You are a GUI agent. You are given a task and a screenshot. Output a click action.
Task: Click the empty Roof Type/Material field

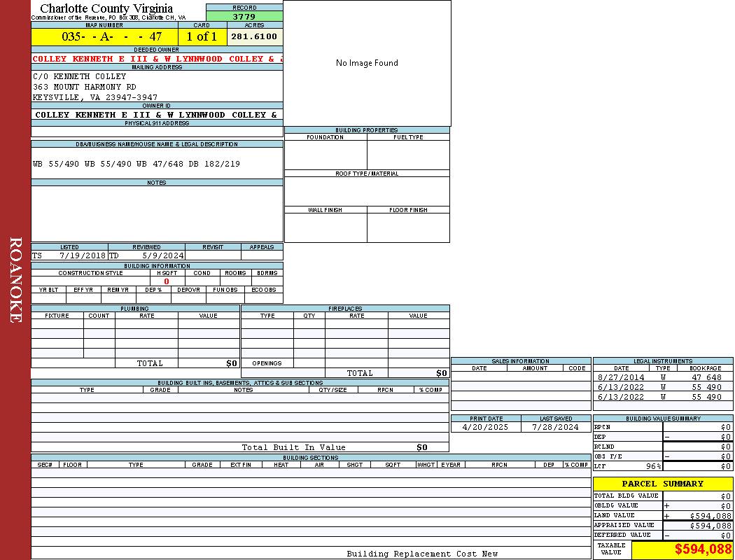(367, 191)
